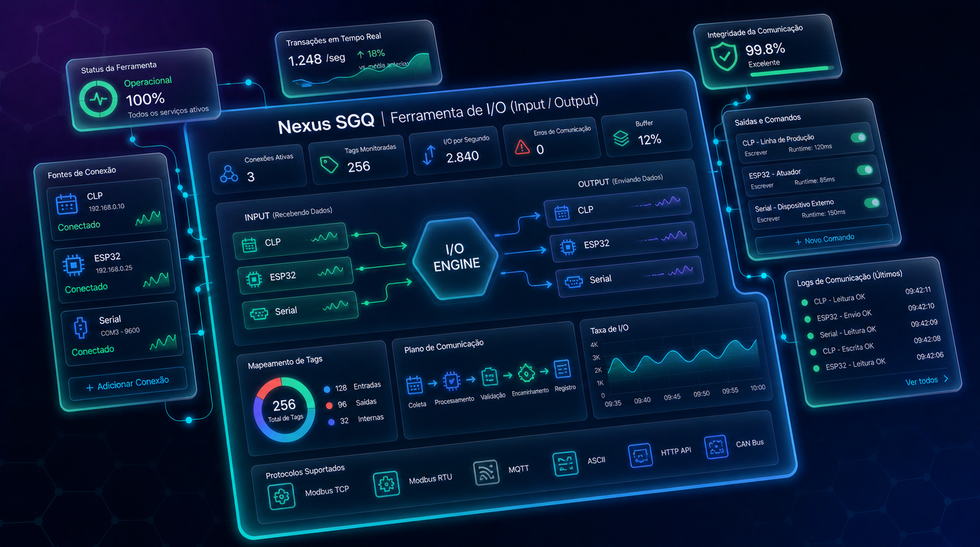Image resolution: width=980 pixels, height=547 pixels.
Task: Click the Tags Monitoradas tag icon
Action: pos(329,165)
